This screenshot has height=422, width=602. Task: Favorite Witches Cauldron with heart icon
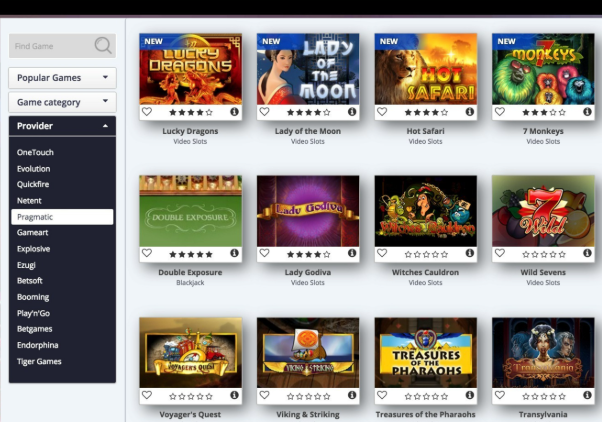click(x=382, y=253)
